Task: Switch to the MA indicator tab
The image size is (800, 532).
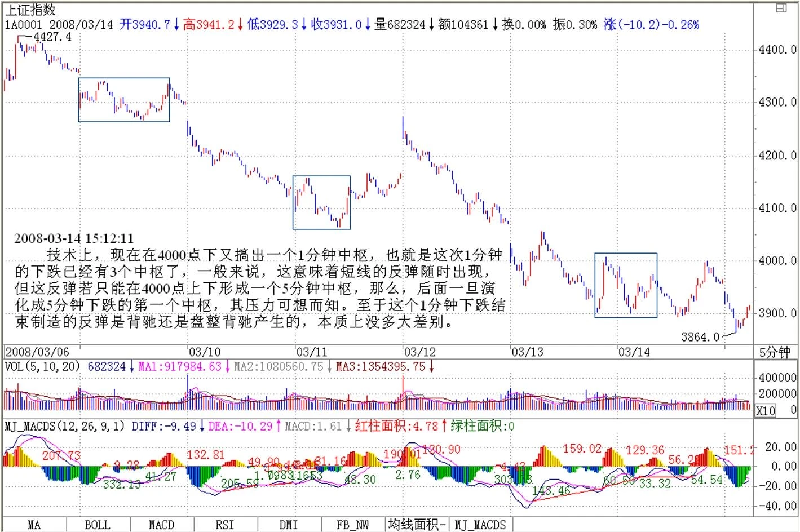Action: pyautogui.click(x=34, y=525)
